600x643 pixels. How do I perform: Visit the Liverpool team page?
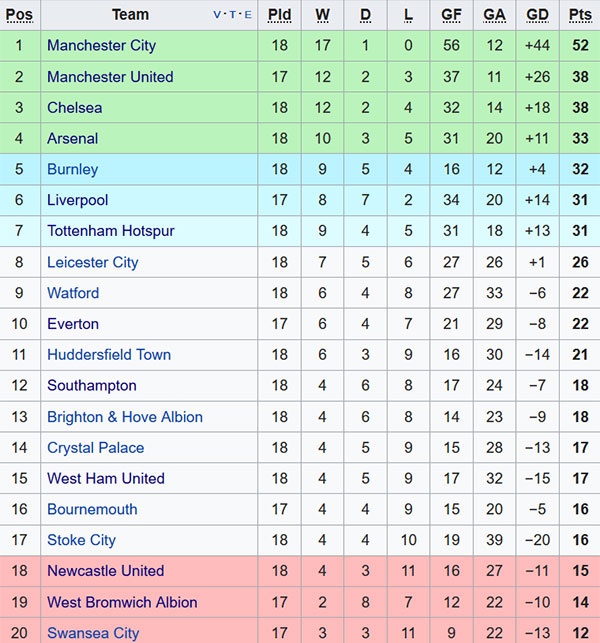point(77,201)
